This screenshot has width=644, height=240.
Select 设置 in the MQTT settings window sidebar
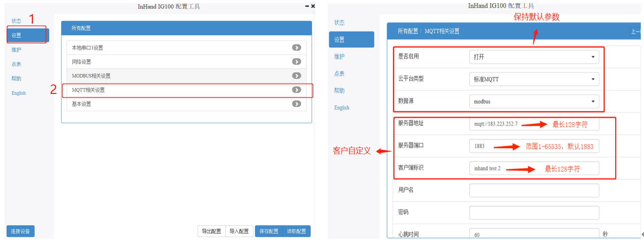pos(351,39)
